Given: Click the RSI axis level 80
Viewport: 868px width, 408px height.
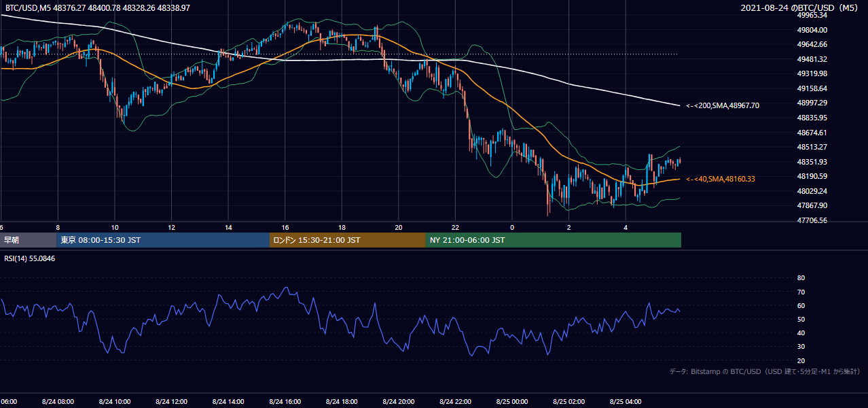Looking at the screenshot, I should (x=801, y=278).
